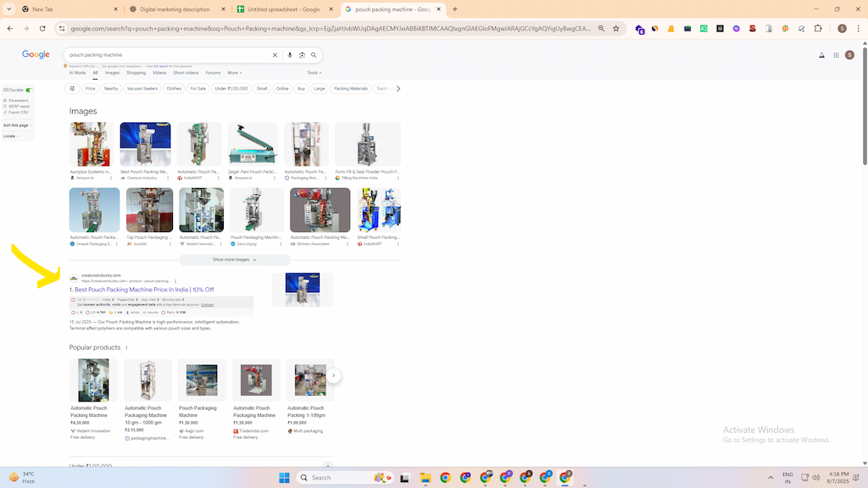Clear the search query with the X icon
Viewport: 868px width, 488px height.
point(275,55)
